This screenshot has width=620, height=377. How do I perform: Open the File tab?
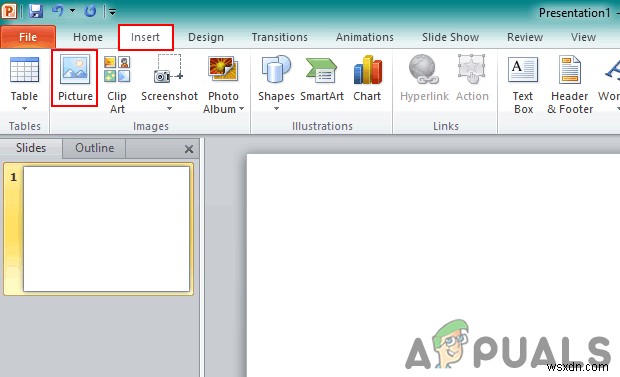coord(28,37)
